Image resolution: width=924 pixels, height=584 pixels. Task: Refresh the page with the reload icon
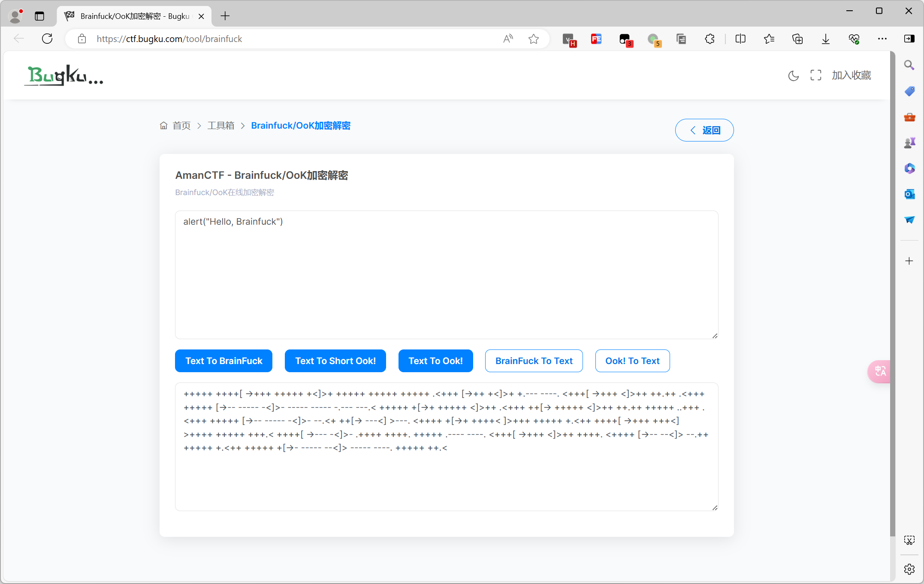[47, 39]
